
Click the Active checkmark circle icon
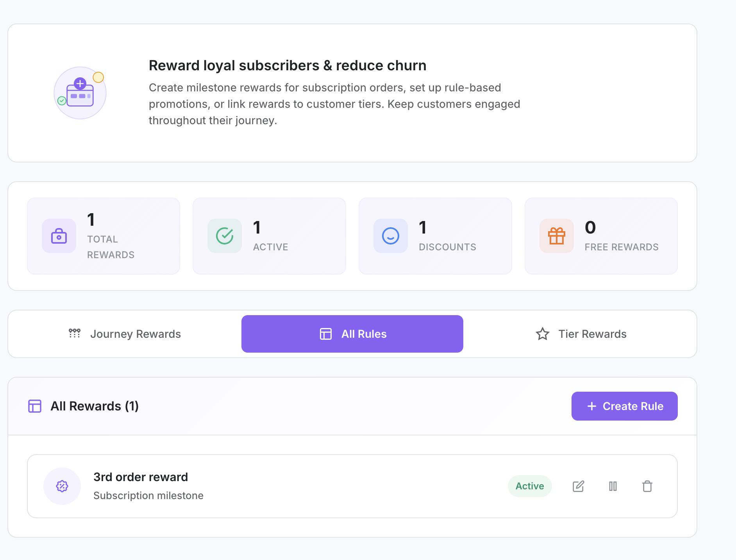pos(225,236)
